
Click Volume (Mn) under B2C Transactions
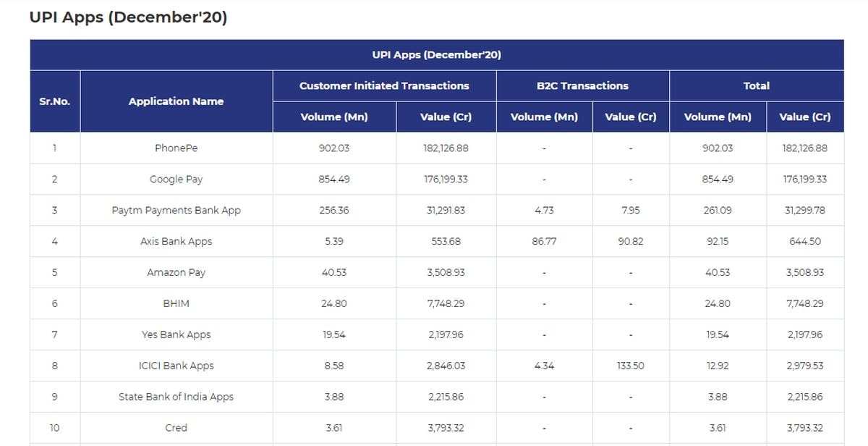544,117
